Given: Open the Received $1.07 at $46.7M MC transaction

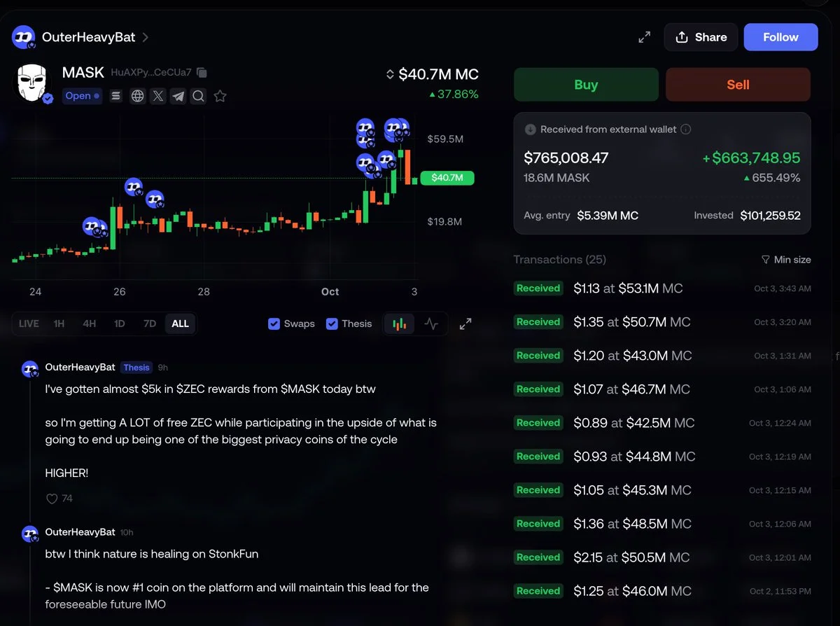Looking at the screenshot, I should point(662,389).
